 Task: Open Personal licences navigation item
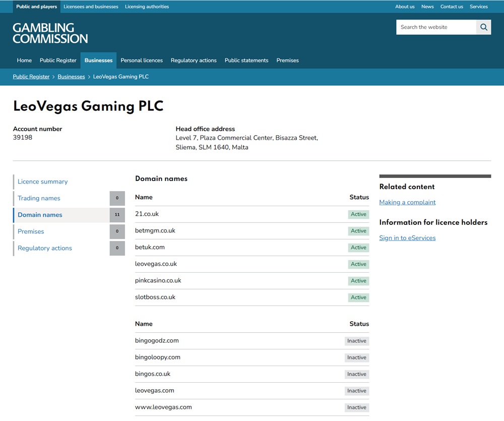[x=142, y=60]
